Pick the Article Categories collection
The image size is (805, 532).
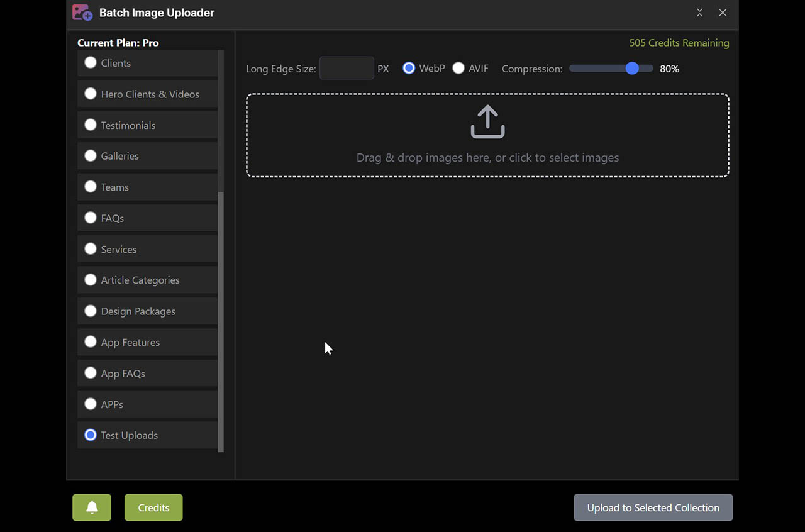pyautogui.click(x=147, y=280)
